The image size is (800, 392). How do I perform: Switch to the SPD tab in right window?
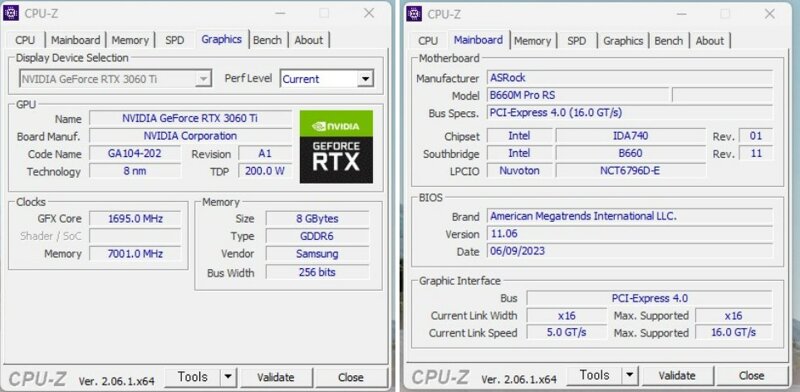coord(577,41)
